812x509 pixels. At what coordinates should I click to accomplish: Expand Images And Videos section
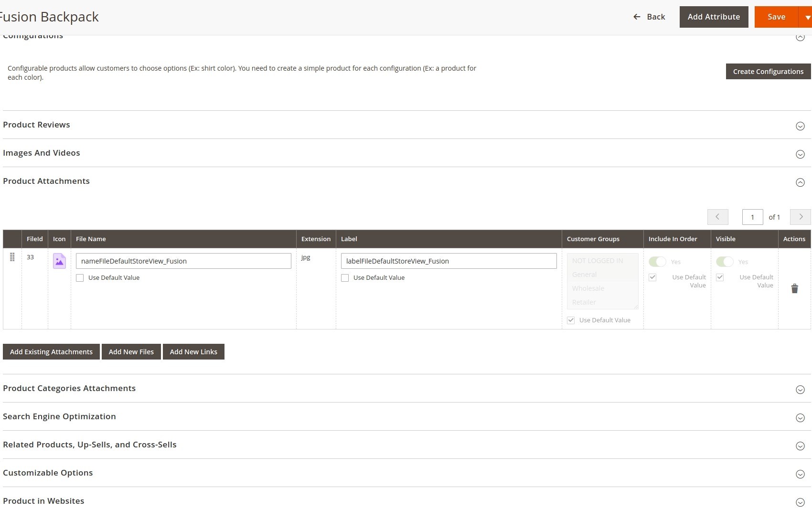tap(800, 154)
